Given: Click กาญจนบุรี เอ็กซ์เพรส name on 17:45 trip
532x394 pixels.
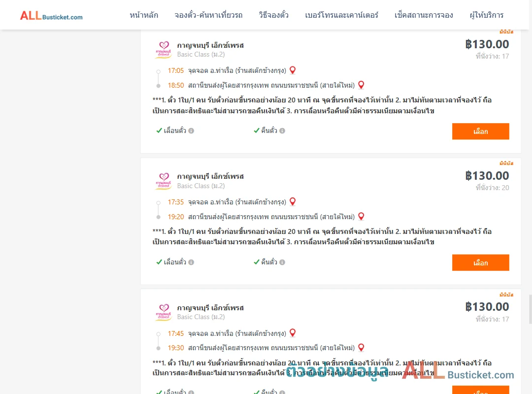Looking at the screenshot, I should (210, 308).
